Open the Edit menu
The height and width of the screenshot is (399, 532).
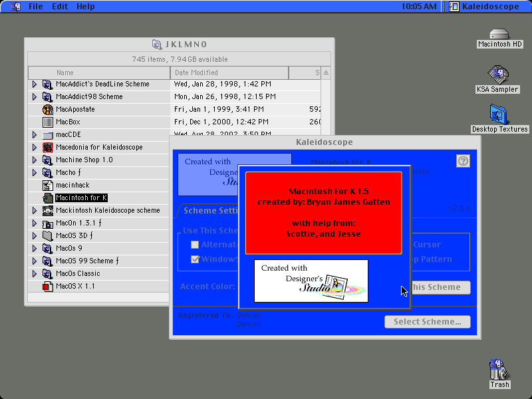60,7
